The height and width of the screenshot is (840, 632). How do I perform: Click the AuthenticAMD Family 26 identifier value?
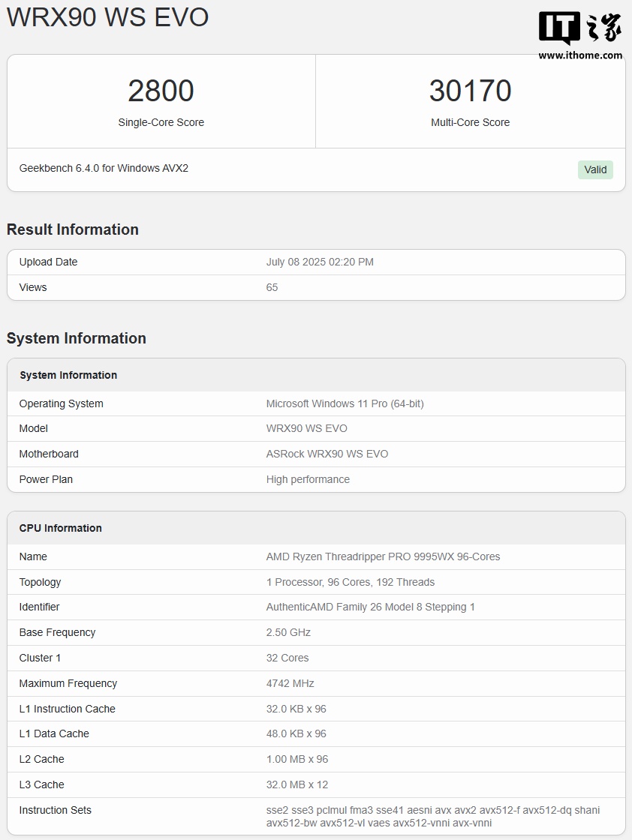coord(370,607)
